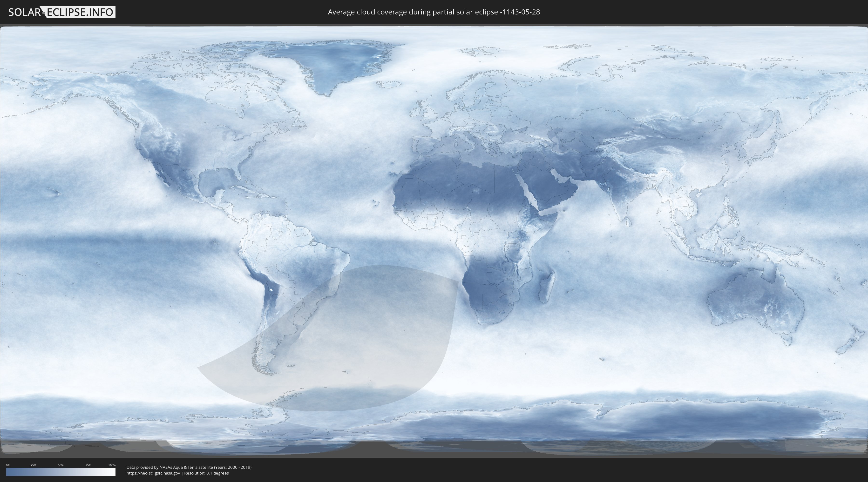Click the '100%' legend label

[112, 465]
